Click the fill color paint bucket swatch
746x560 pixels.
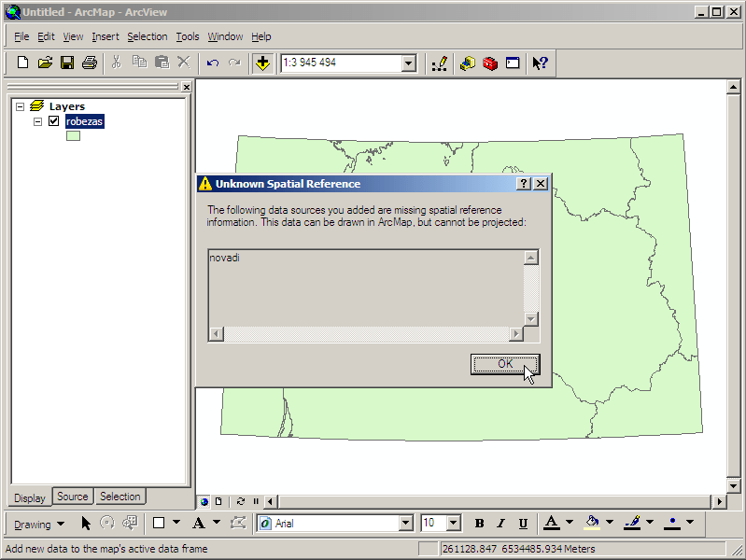(592, 523)
